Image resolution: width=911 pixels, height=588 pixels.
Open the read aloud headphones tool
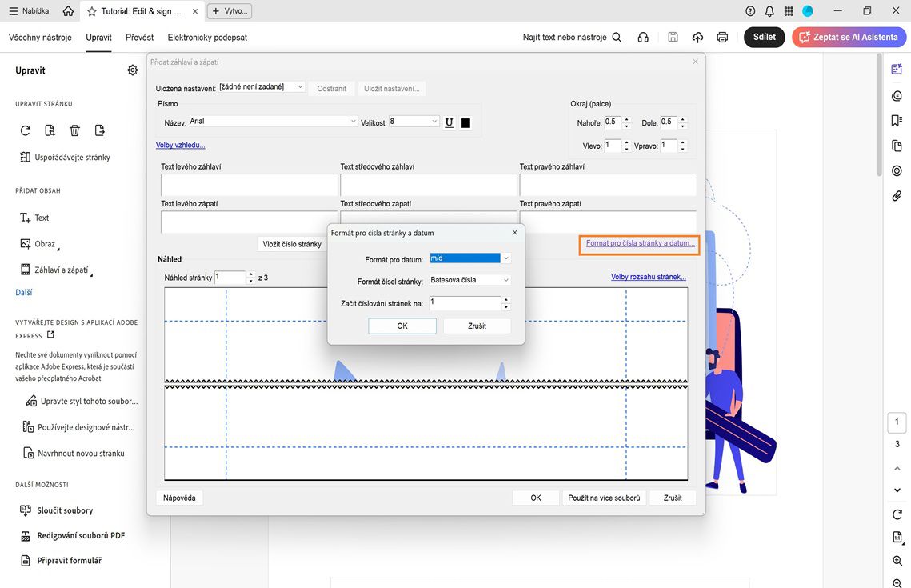(x=642, y=37)
